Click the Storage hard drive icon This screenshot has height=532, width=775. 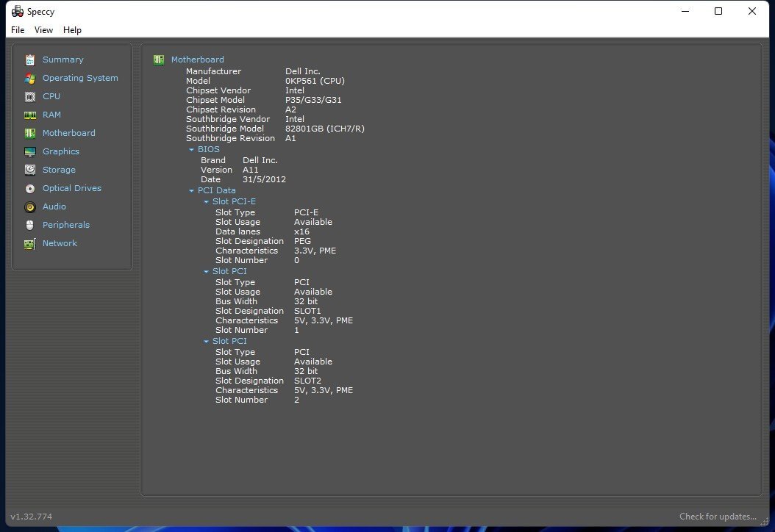point(30,170)
